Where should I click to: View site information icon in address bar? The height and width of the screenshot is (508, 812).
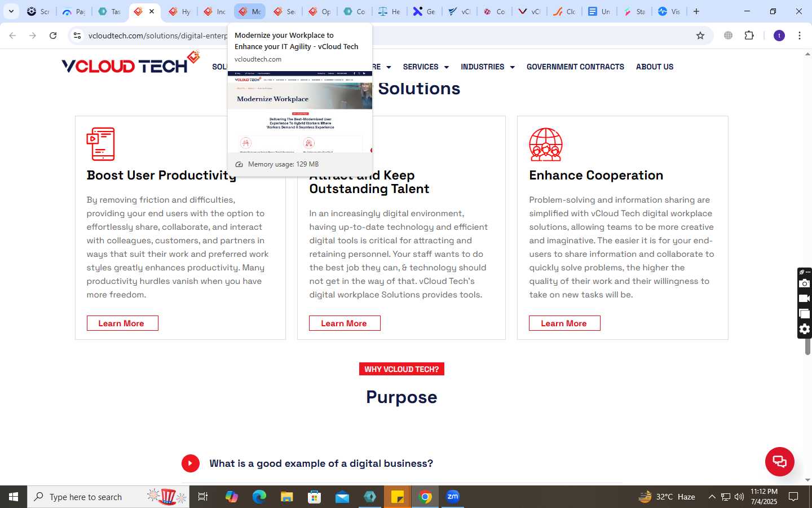pyautogui.click(x=77, y=36)
